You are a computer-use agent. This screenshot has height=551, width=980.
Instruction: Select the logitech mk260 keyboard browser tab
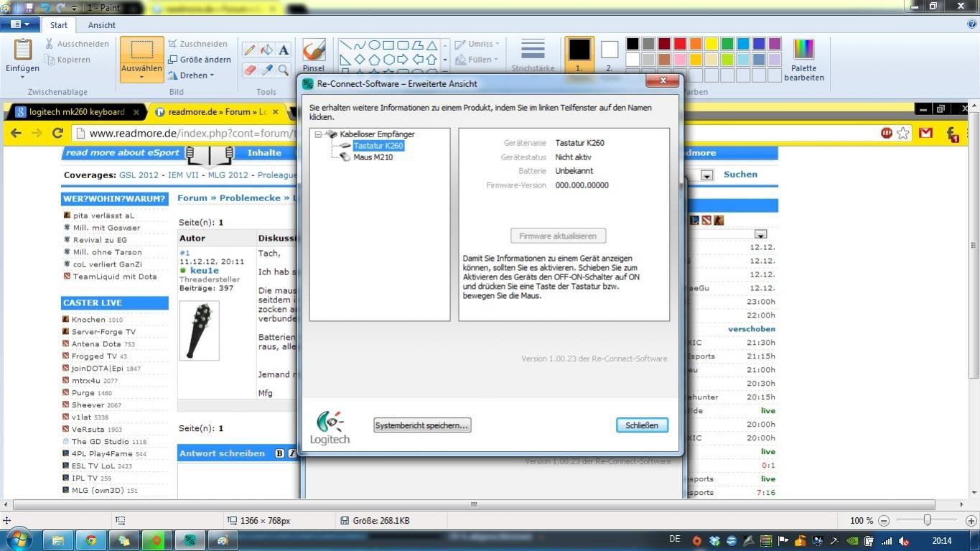tap(75, 112)
